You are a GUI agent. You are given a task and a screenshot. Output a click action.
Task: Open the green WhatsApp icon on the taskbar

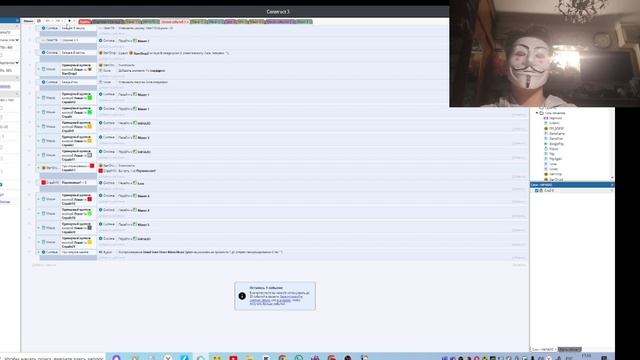click(299, 358)
